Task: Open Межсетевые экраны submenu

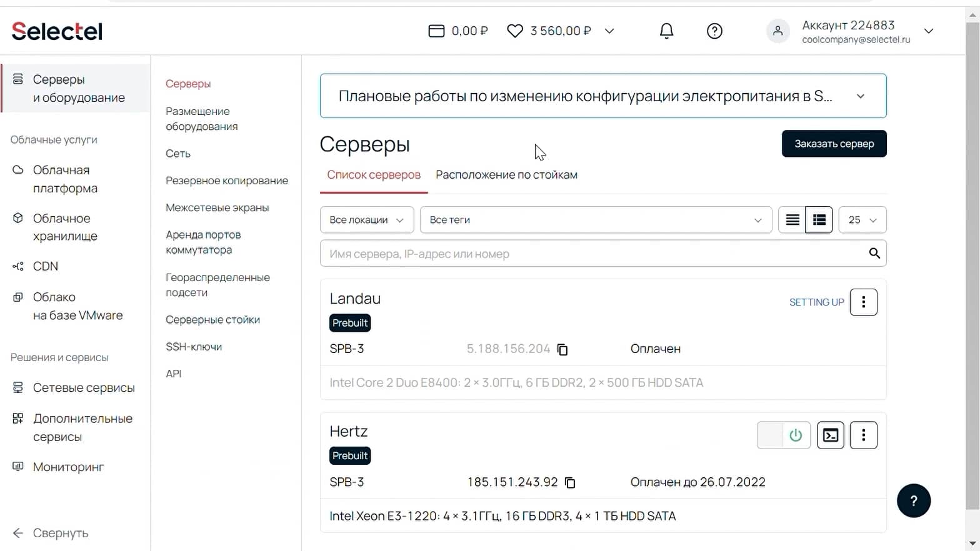Action: [217, 208]
